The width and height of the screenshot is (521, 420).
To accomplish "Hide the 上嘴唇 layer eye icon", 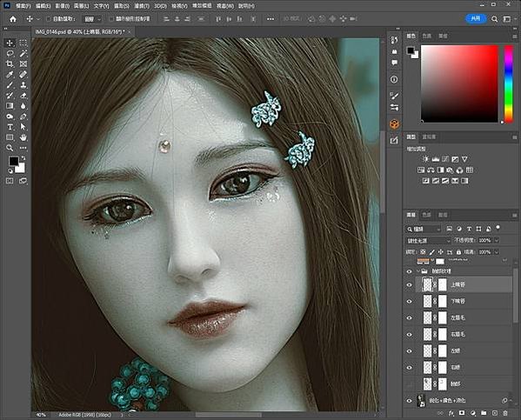I will [409, 284].
